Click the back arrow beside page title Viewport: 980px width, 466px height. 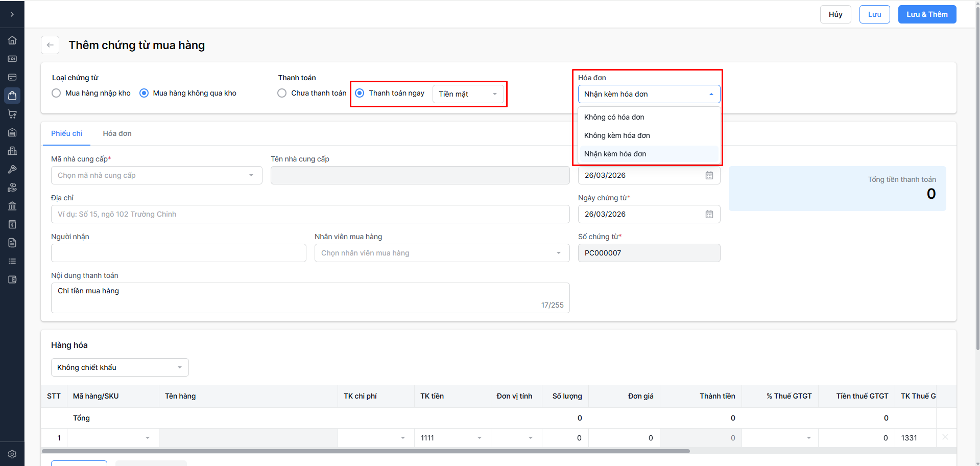(50, 45)
